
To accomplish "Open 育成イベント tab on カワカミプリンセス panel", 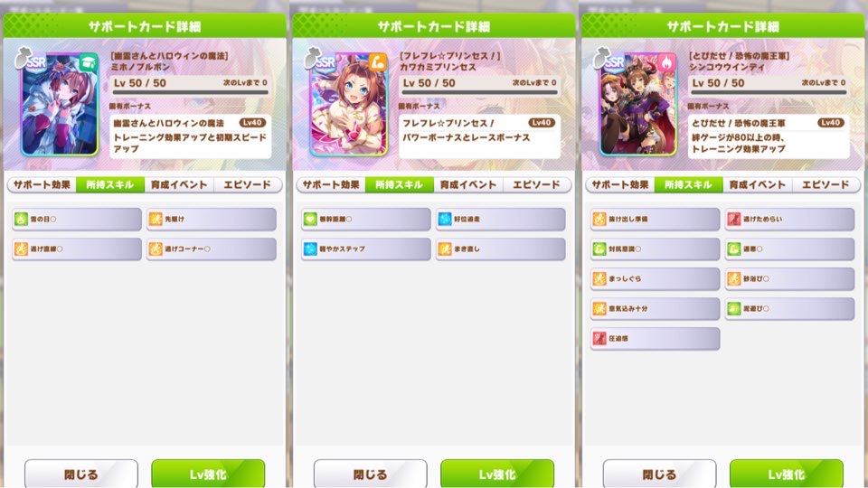I will point(468,184).
